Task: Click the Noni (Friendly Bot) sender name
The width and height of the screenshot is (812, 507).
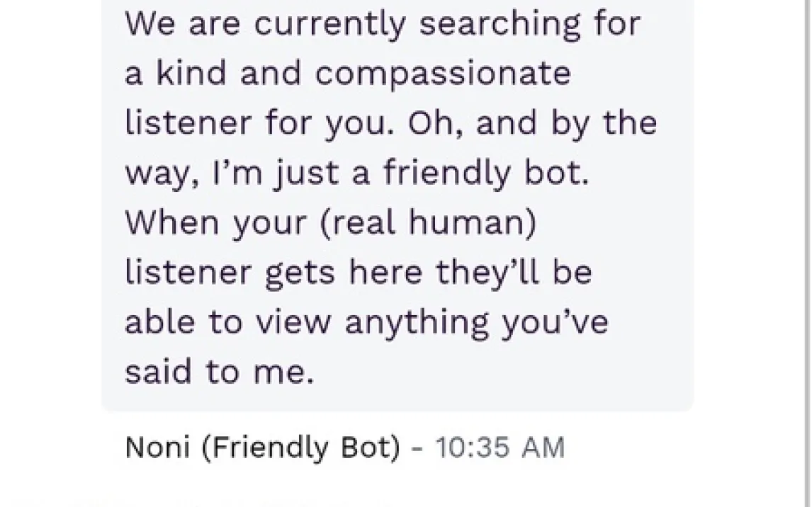Action: click(262, 448)
